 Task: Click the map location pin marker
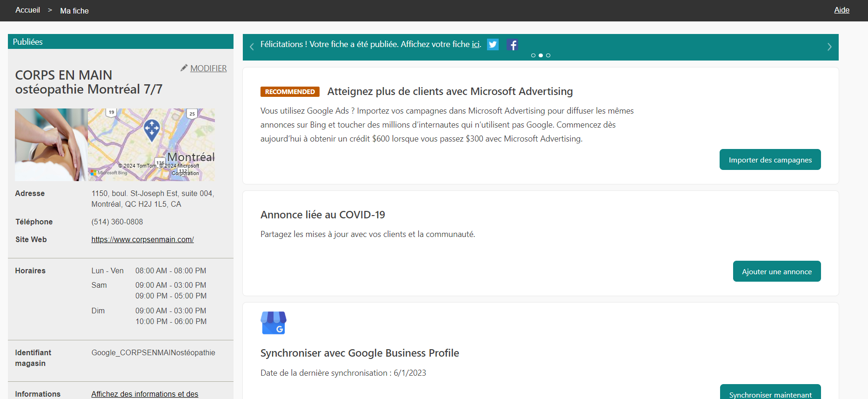tap(152, 130)
